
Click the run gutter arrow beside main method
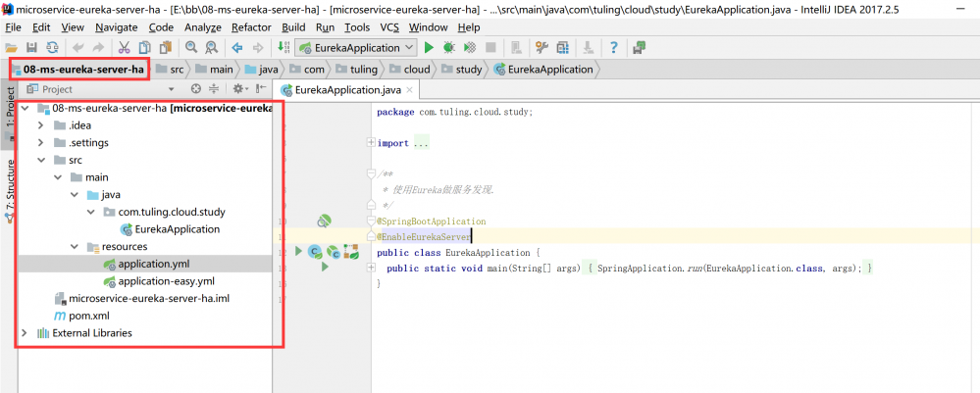coord(325,267)
